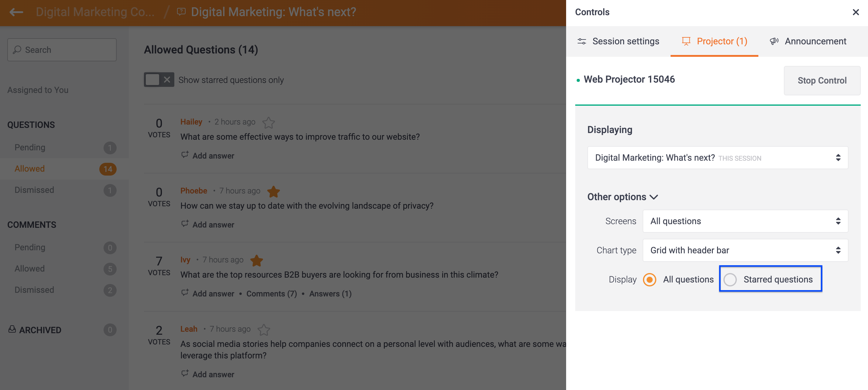Viewport: 868px width, 390px height.
Task: Open Answers (1) on Ivy's question
Action: point(330,294)
